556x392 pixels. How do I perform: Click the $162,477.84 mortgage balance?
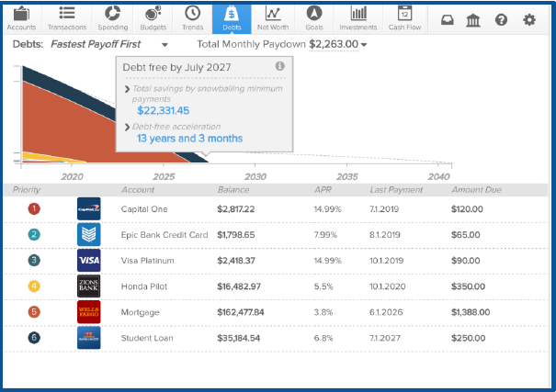pos(241,312)
